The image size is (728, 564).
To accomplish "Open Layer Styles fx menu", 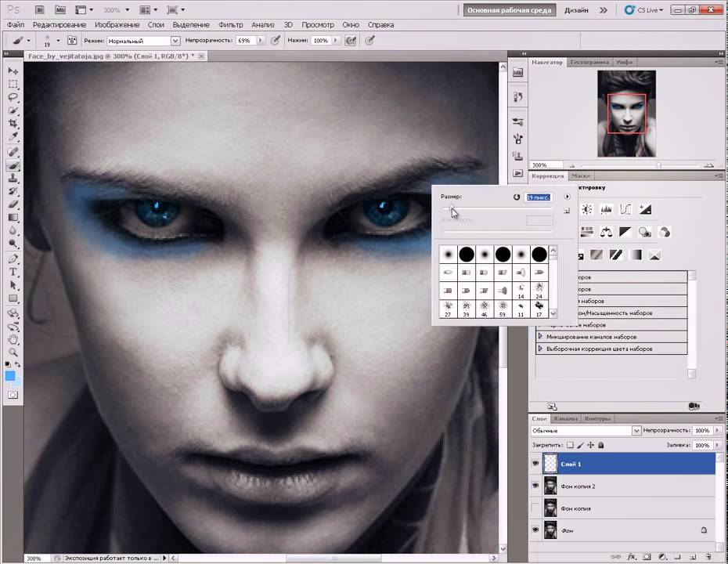I will 632,557.
